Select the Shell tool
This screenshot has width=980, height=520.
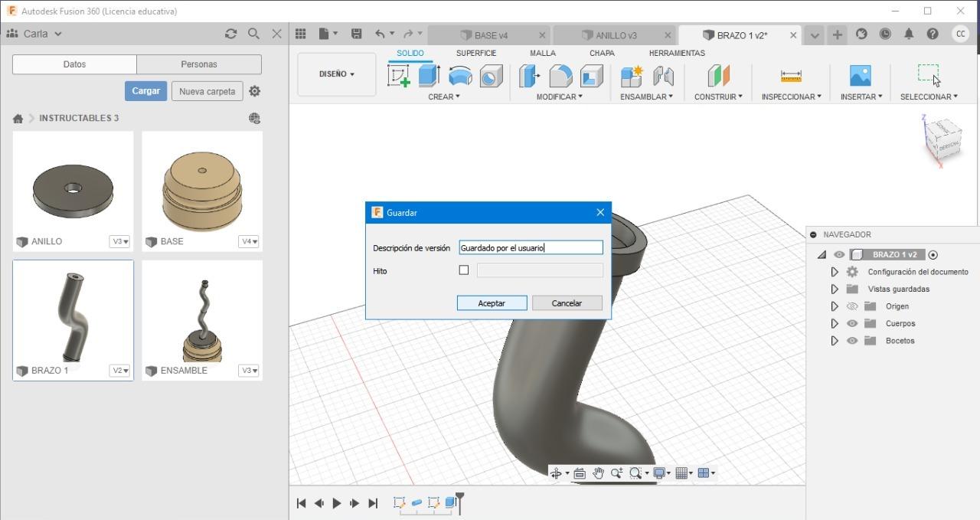pyautogui.click(x=591, y=76)
